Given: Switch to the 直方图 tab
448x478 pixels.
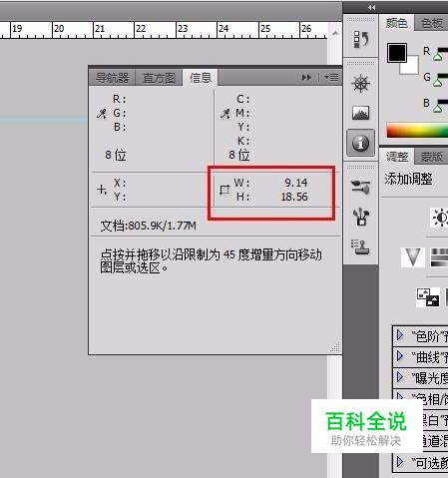Looking at the screenshot, I should point(159,78).
